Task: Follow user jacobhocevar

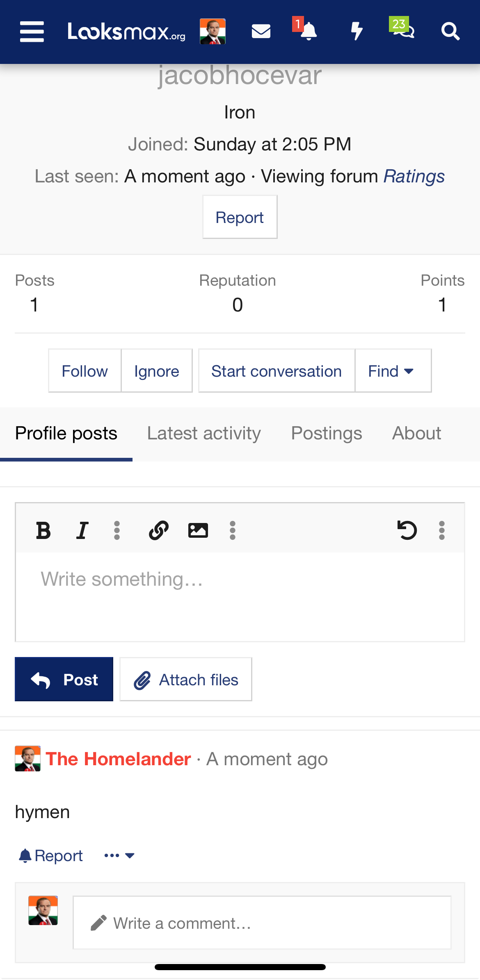Action: (85, 371)
